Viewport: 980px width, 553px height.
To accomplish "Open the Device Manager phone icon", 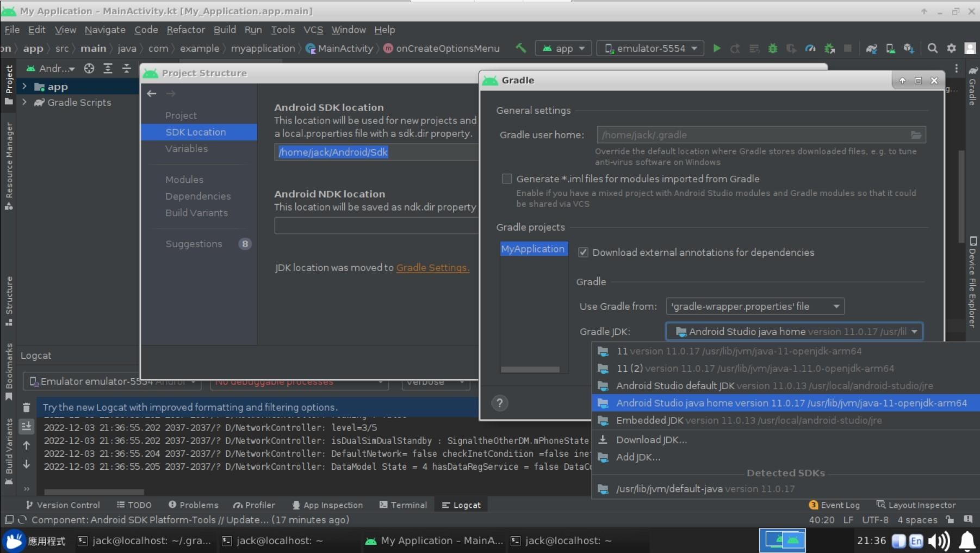I will pyautogui.click(x=890, y=48).
